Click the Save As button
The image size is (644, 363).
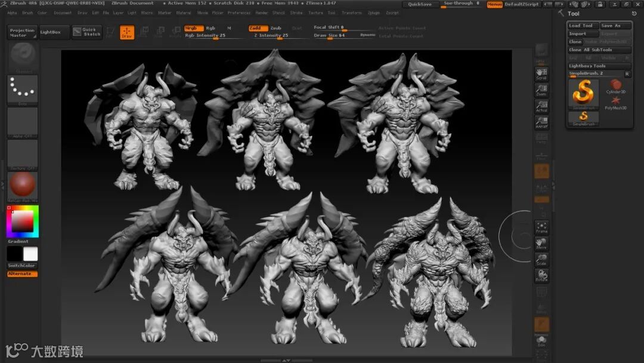(x=615, y=26)
